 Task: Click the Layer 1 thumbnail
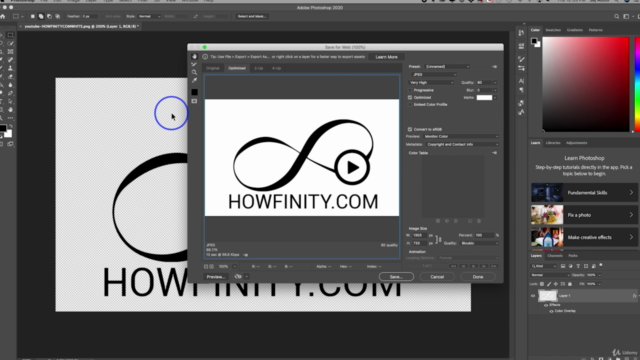click(x=548, y=295)
